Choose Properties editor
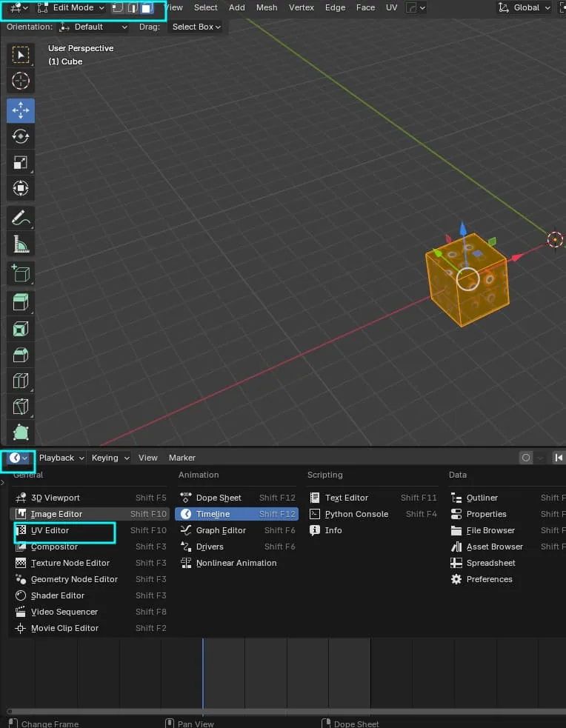 tap(506, 514)
